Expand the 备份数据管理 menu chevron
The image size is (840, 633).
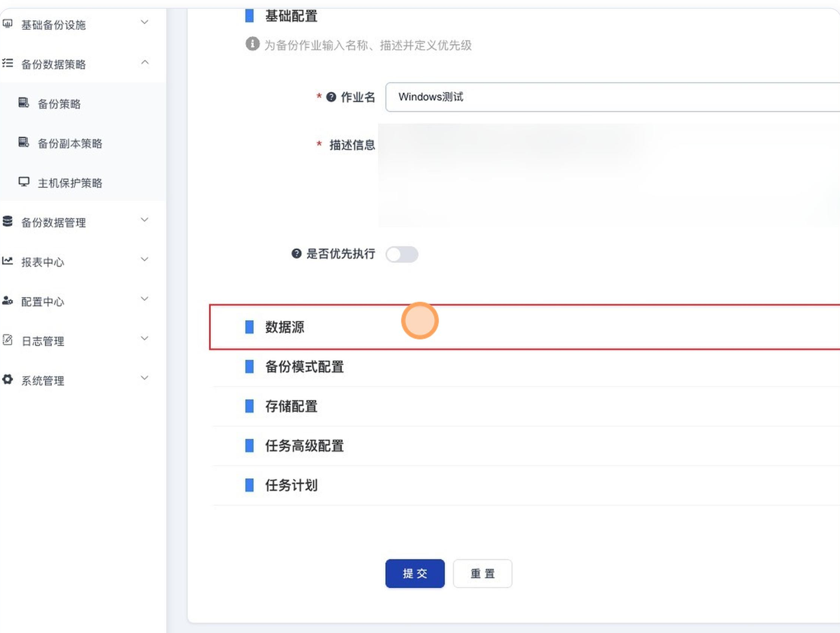point(145,220)
